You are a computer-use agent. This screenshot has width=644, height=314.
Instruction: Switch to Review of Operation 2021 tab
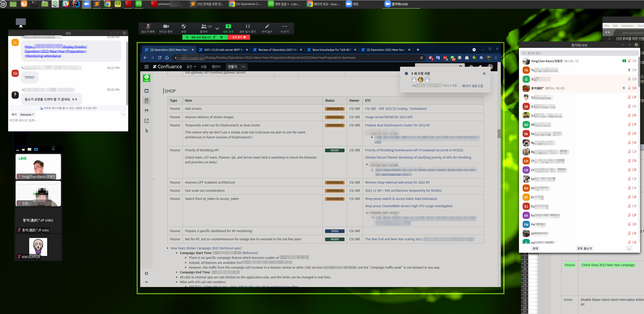point(277,50)
